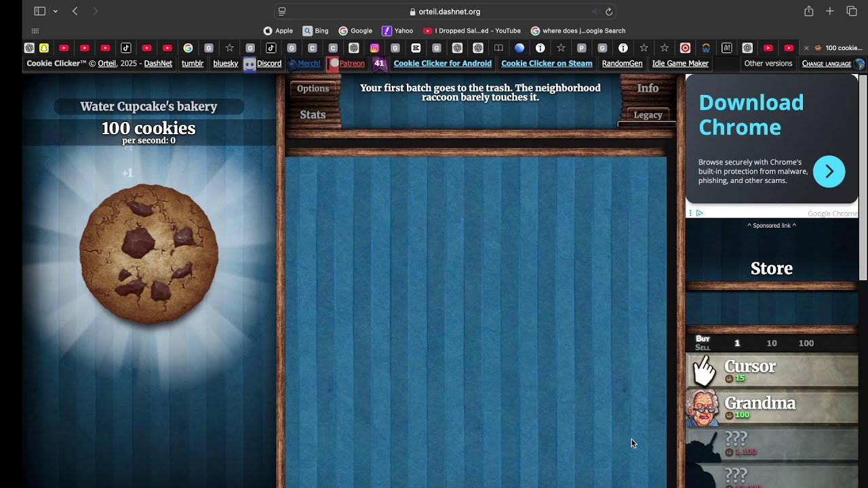
Task: Select Buy mode in store
Action: [703, 338]
